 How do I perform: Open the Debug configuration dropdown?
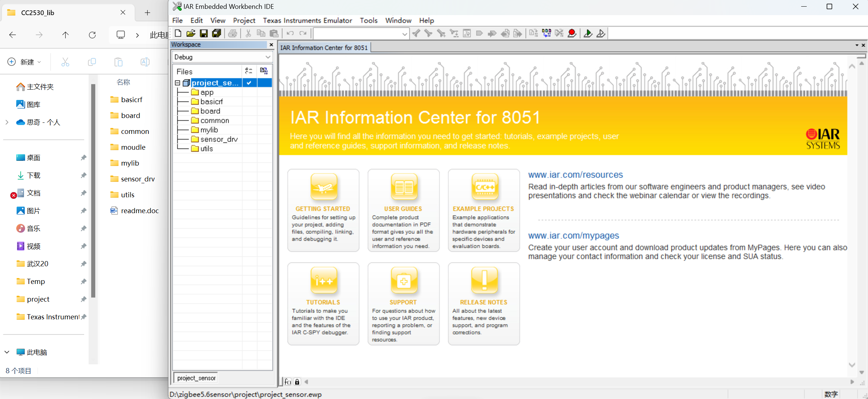coord(268,57)
